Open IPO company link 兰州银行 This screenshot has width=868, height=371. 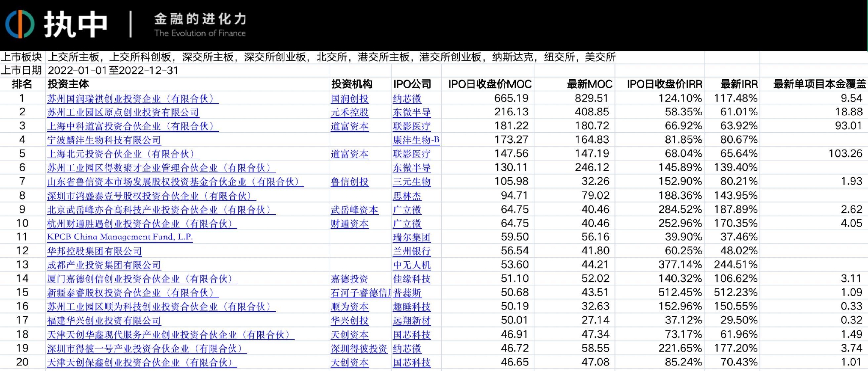412,252
